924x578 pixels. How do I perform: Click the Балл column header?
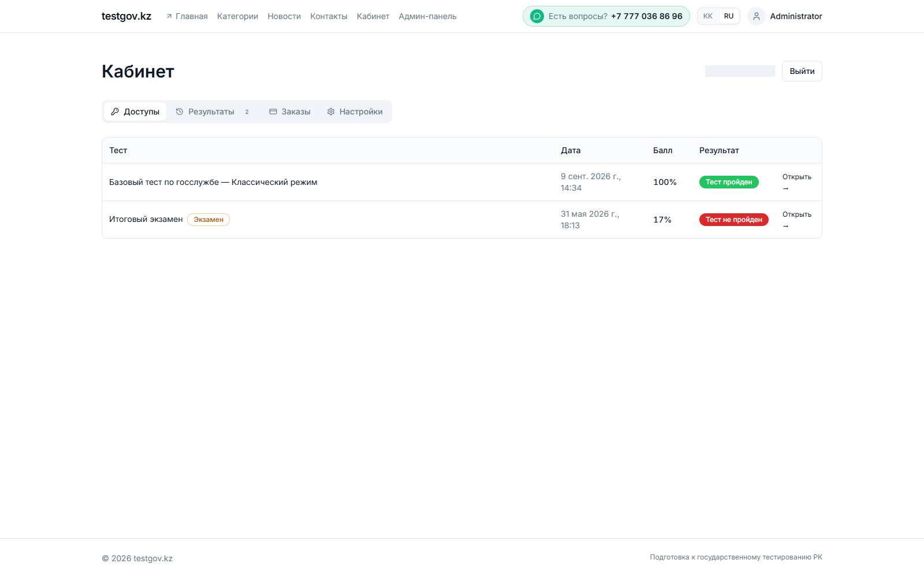(x=663, y=150)
